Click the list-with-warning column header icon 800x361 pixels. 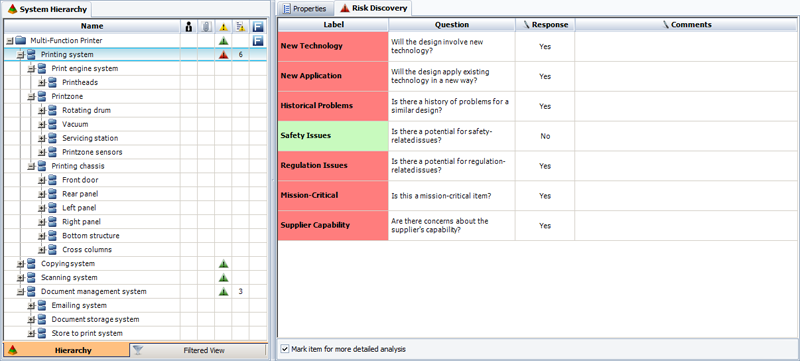(240, 26)
